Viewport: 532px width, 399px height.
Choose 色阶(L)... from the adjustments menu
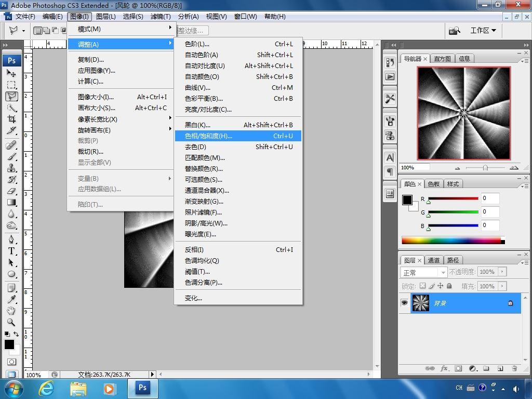coord(238,44)
